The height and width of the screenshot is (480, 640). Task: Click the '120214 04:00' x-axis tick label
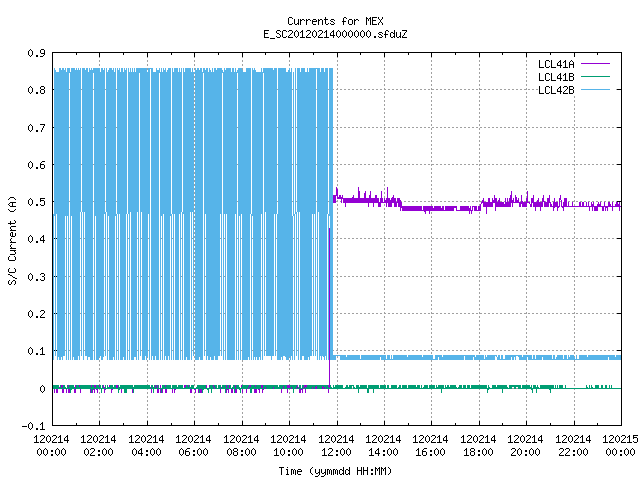click(x=146, y=446)
